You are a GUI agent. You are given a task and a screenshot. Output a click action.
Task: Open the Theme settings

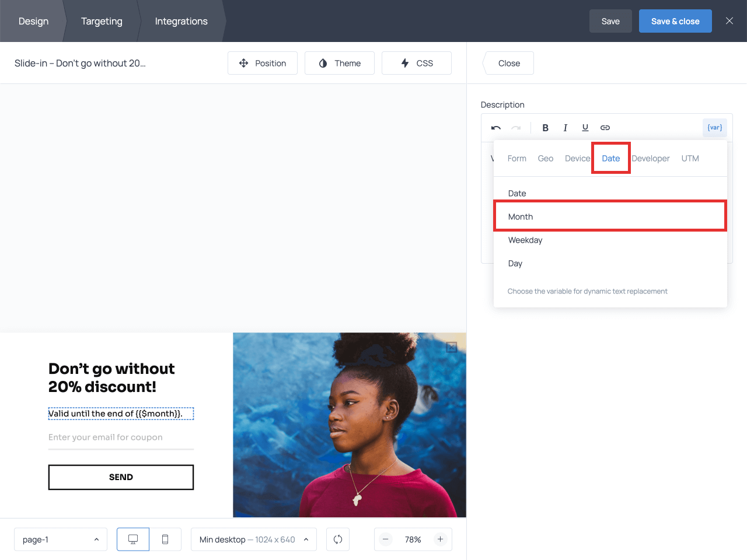[340, 63]
